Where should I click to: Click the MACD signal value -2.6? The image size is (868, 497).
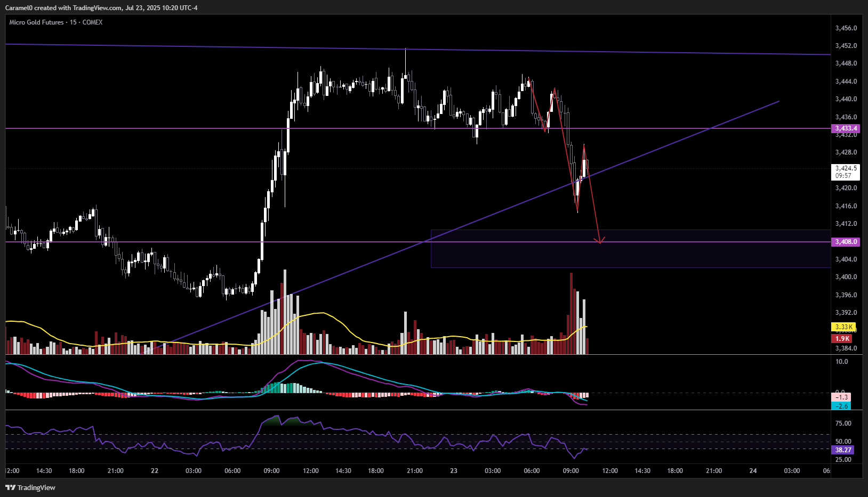pyautogui.click(x=841, y=406)
